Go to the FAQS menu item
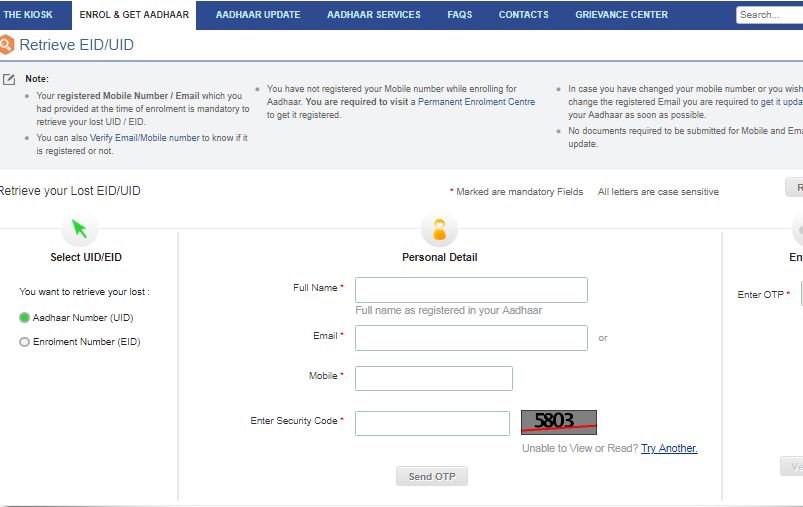This screenshot has height=507, width=803. point(460,15)
